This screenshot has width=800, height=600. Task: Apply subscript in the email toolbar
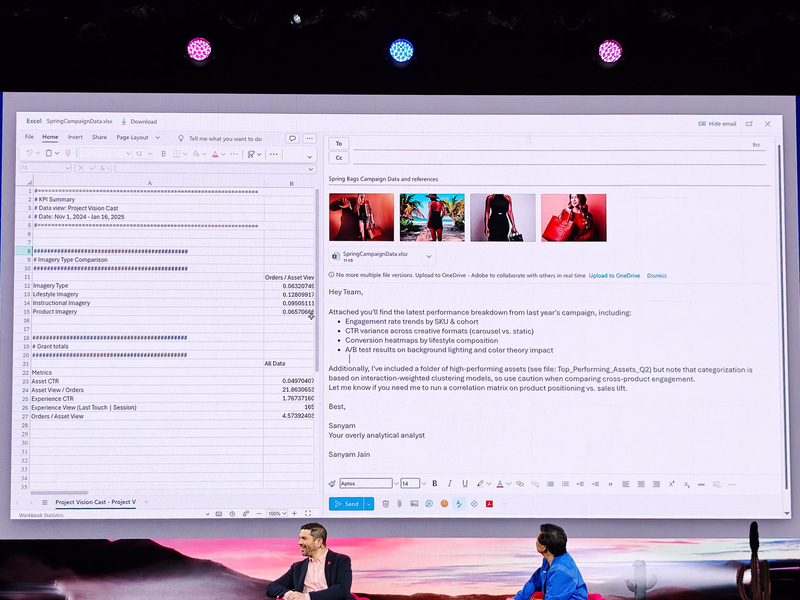coord(687,484)
